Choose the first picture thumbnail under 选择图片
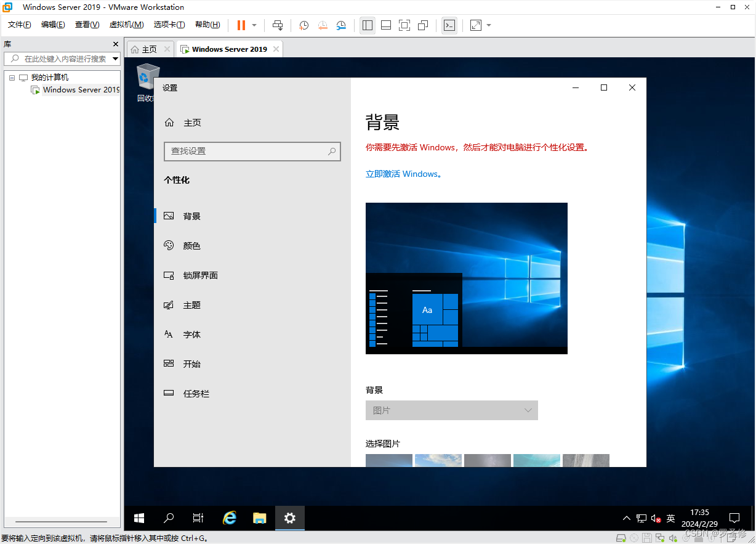This screenshot has height=544, width=756. [389, 460]
